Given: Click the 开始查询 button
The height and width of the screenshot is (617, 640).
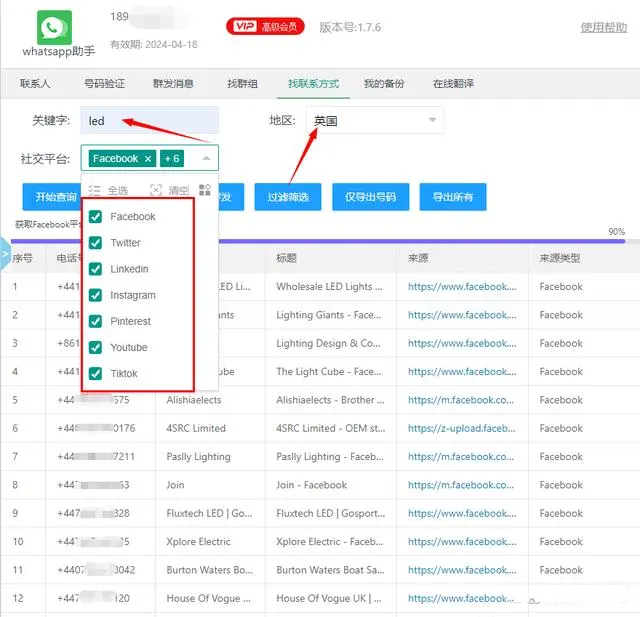Looking at the screenshot, I should [52, 197].
